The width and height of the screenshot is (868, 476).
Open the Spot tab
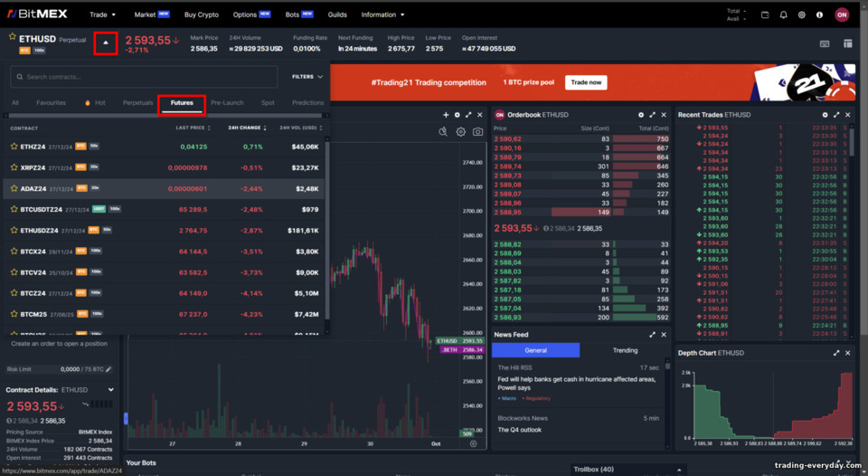pos(268,103)
